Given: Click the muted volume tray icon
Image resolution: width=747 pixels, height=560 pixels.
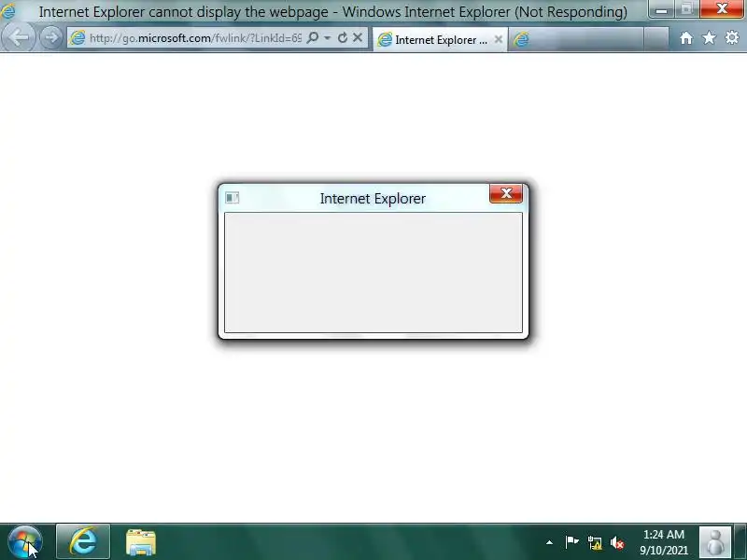Looking at the screenshot, I should tap(617, 542).
